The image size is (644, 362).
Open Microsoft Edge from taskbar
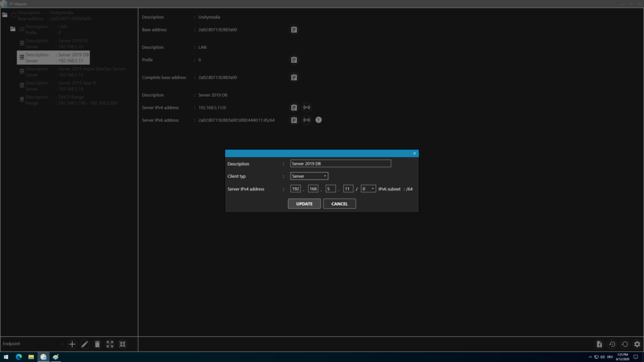(x=18, y=357)
